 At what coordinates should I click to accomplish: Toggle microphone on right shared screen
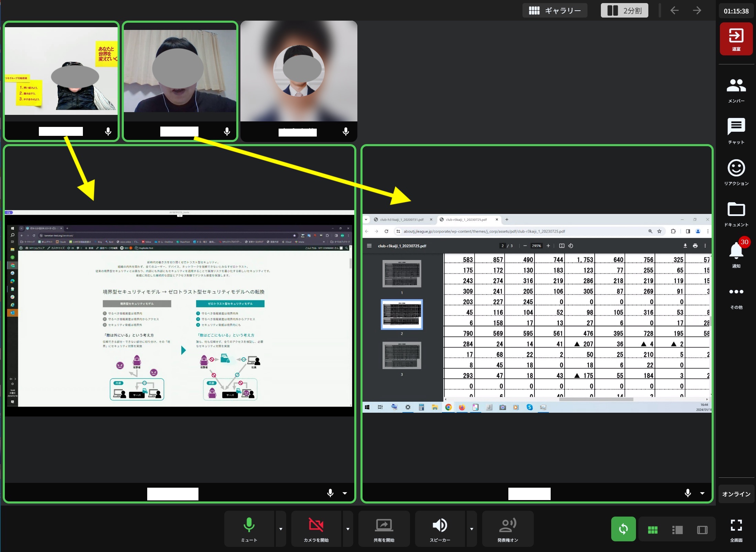tap(688, 493)
